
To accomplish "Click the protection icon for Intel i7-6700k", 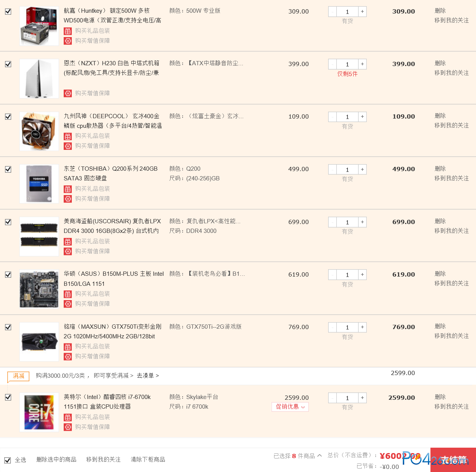I will tap(68, 427).
